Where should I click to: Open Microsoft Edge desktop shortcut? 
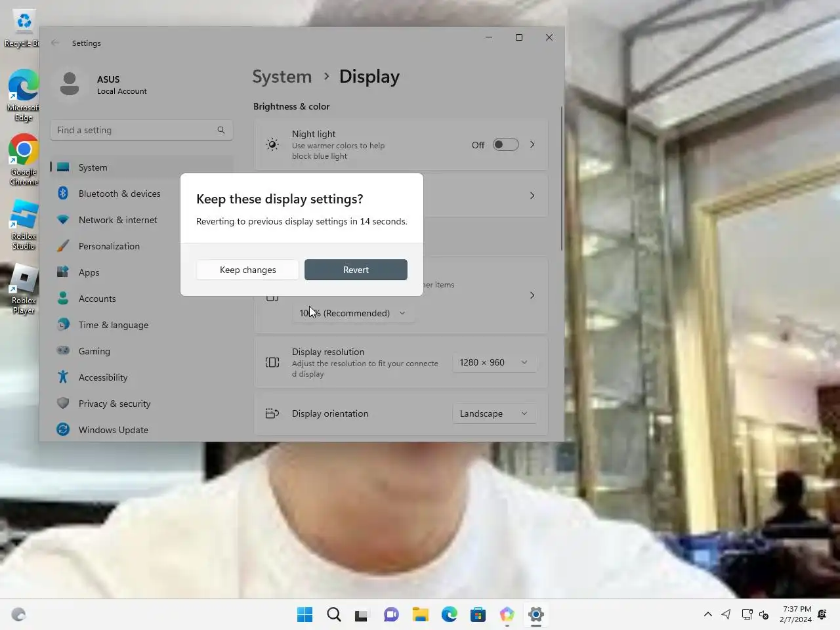[x=23, y=96]
